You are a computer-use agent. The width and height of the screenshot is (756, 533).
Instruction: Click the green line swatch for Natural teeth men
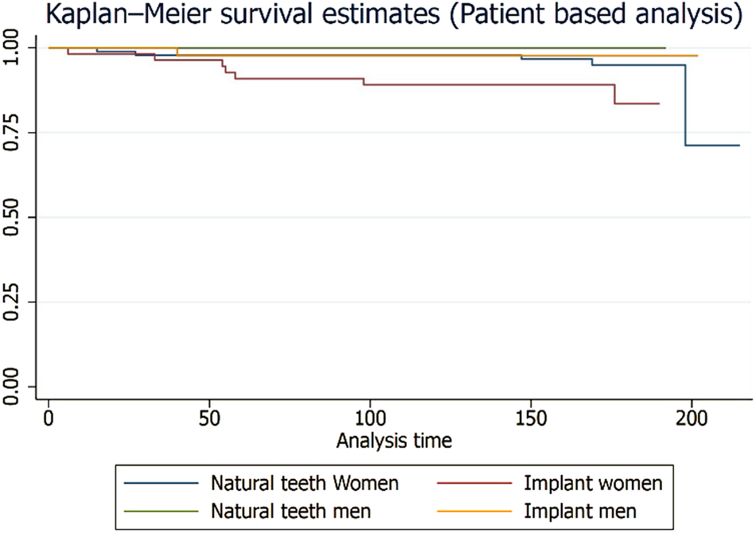coord(161,508)
